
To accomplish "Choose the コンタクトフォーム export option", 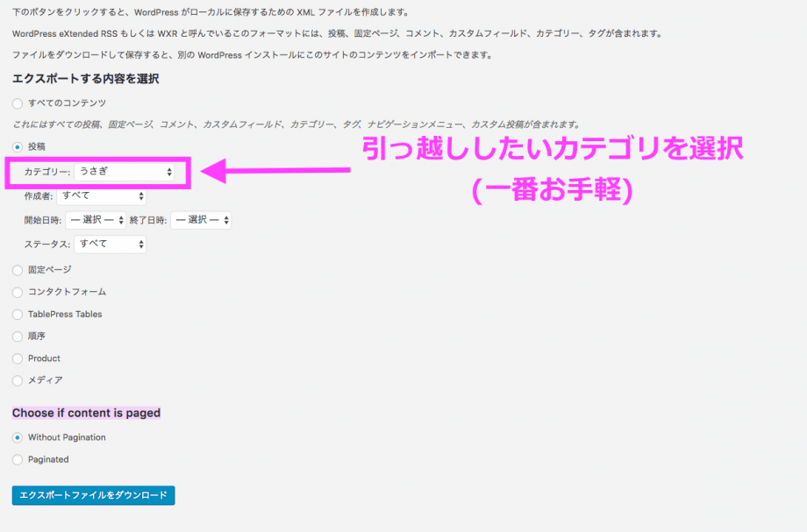I will (18, 292).
